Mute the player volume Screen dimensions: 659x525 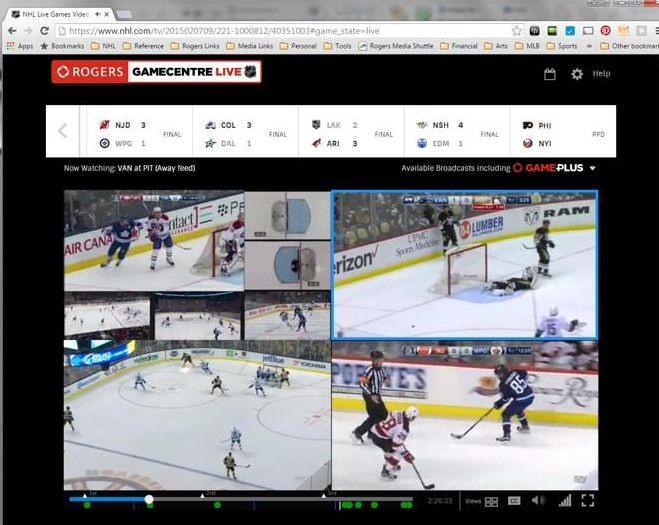(x=538, y=500)
